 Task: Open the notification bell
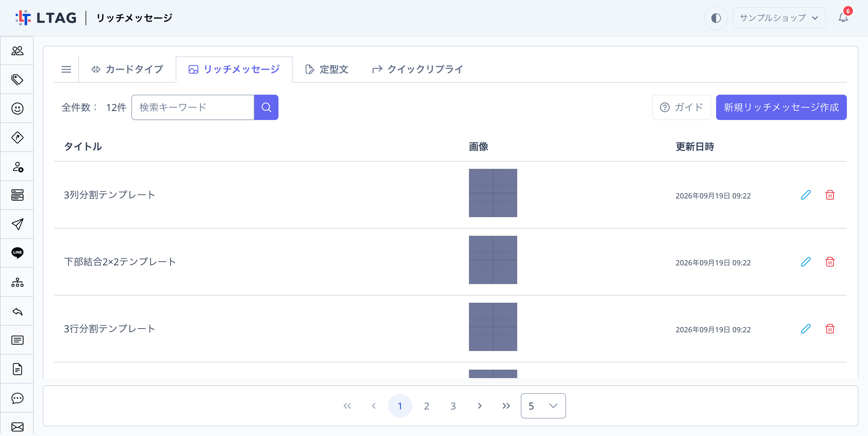point(843,17)
